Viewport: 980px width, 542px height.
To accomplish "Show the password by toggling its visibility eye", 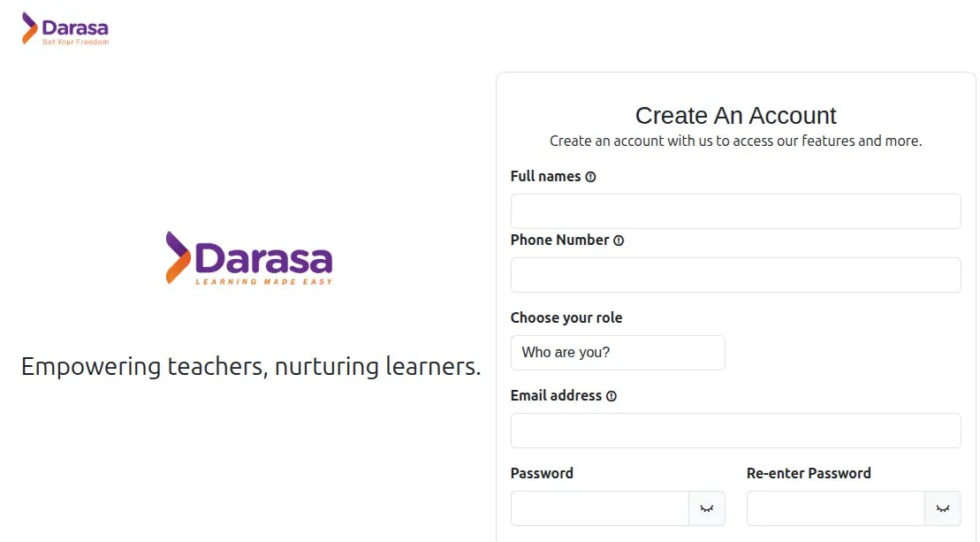I will click(x=707, y=508).
